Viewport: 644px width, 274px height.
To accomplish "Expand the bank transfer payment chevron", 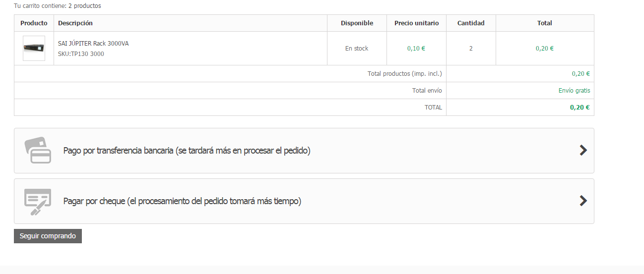I will click(x=583, y=151).
